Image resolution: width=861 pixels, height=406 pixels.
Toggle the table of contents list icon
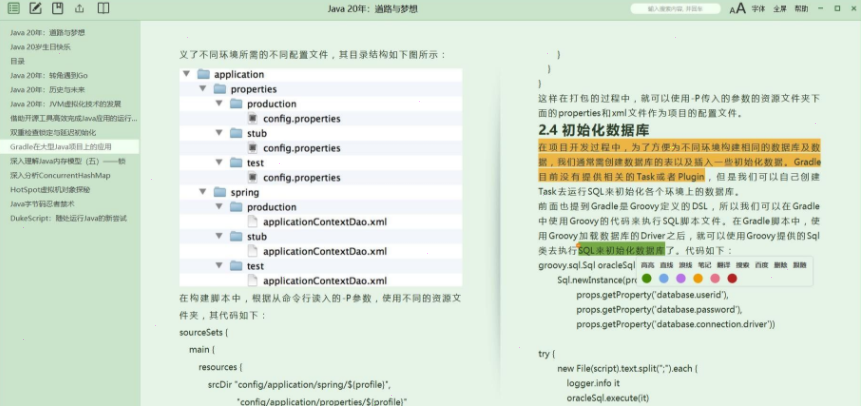coord(13,8)
